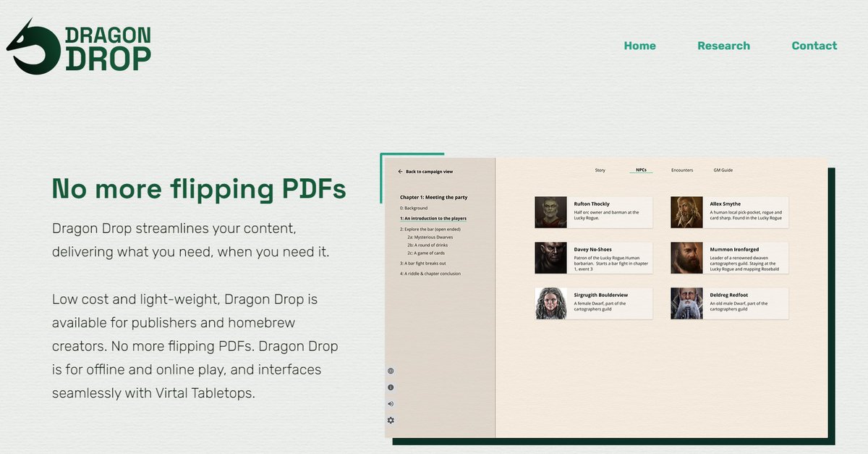Open the Contact page
868x454 pixels.
pos(814,46)
